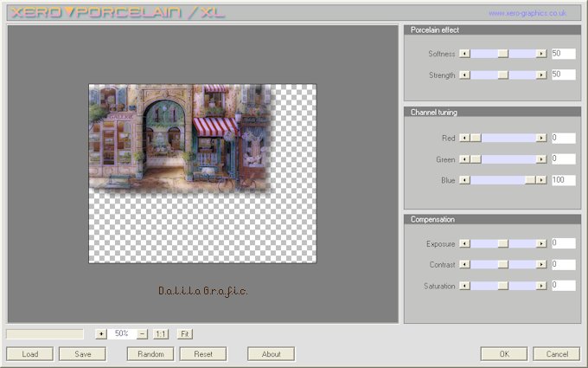Confirm the effect with OK
The image size is (588, 368).
504,354
